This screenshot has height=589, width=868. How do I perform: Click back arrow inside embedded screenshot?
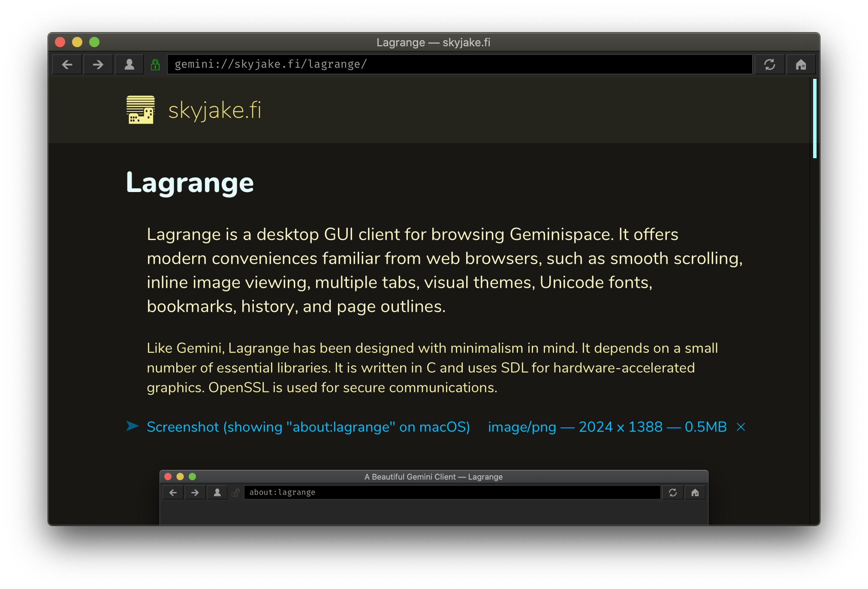(173, 493)
